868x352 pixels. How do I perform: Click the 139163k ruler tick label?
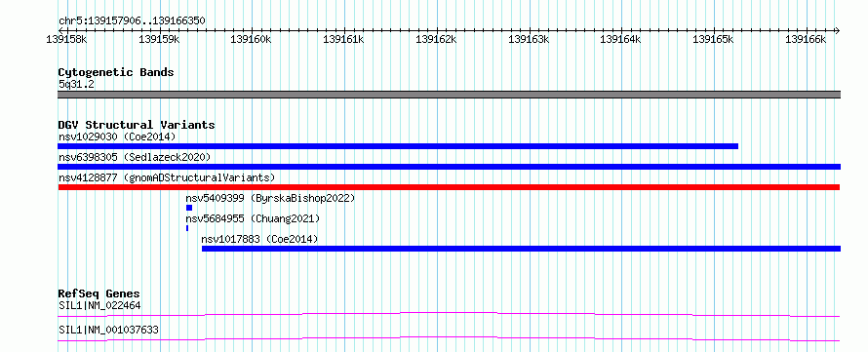529,39
